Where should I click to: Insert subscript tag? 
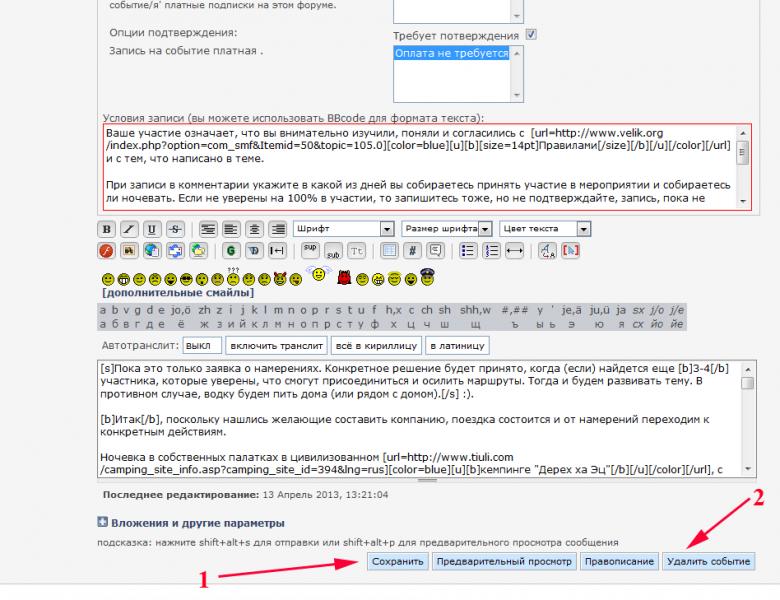[x=332, y=250]
